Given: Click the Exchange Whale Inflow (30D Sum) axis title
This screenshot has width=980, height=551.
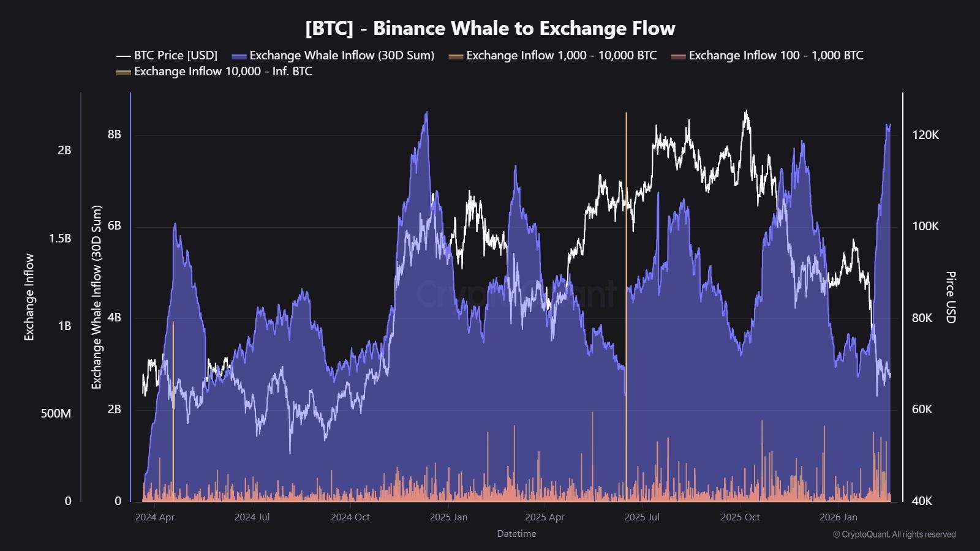Looking at the screenshot, I should pos(97,298).
